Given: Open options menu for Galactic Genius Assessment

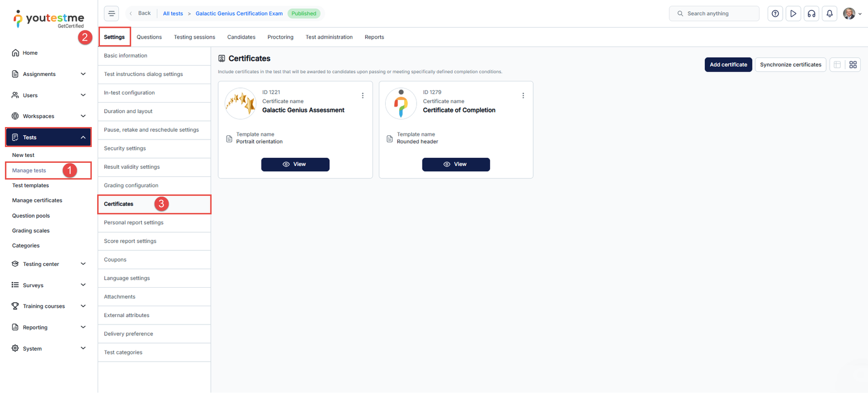Looking at the screenshot, I should (362, 96).
